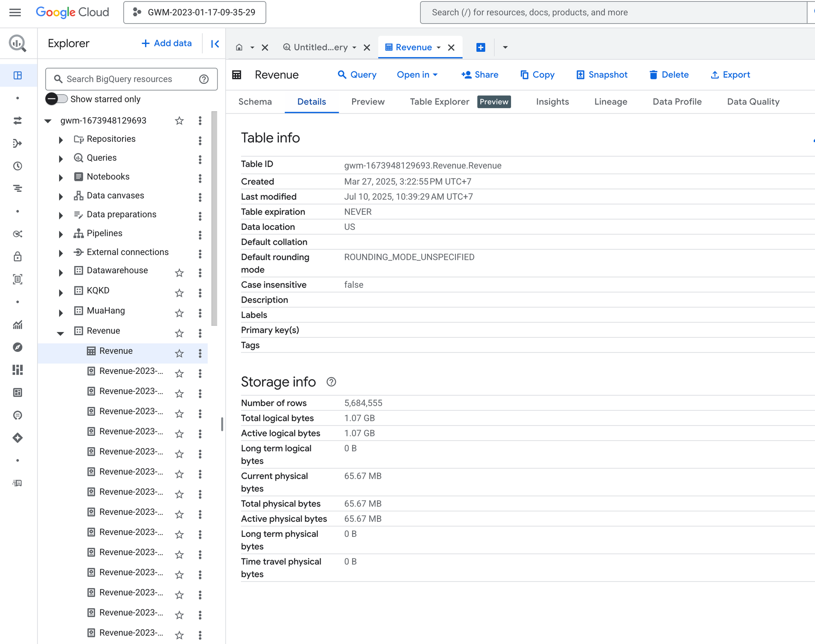Screen dimensions: 815x644
Task: Open the more actions menu for the Revenue table
Action: [x=200, y=353]
